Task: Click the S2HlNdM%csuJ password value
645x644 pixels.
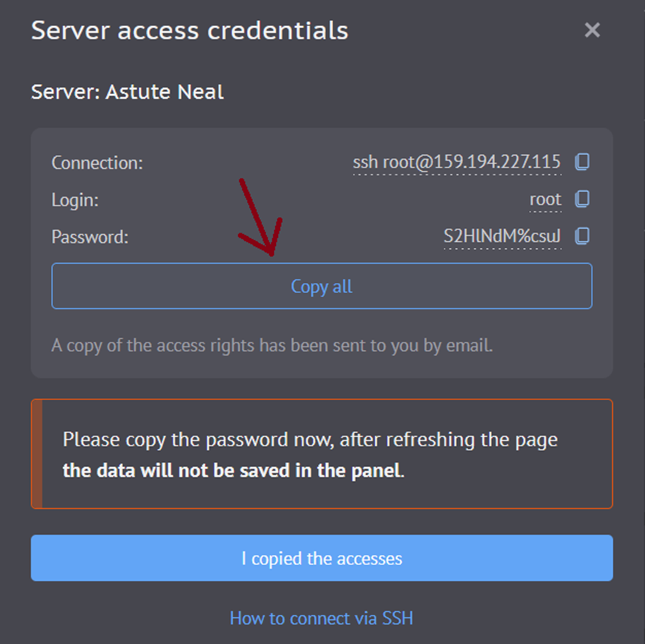Action: click(502, 236)
